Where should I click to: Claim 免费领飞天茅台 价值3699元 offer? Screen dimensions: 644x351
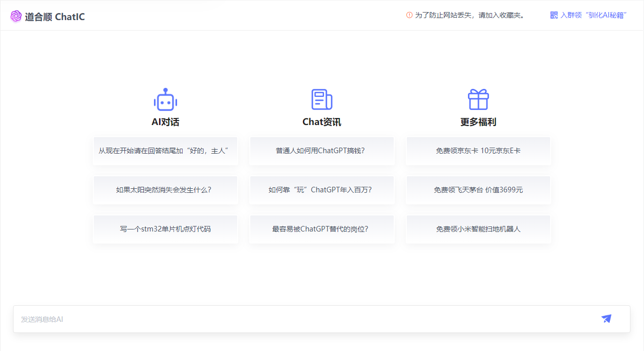[478, 190]
